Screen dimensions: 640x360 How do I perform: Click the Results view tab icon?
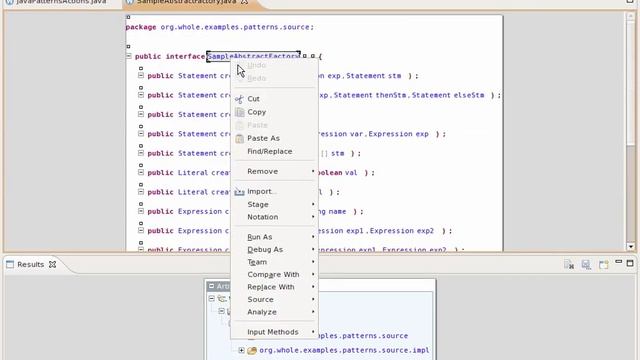coord(10,264)
